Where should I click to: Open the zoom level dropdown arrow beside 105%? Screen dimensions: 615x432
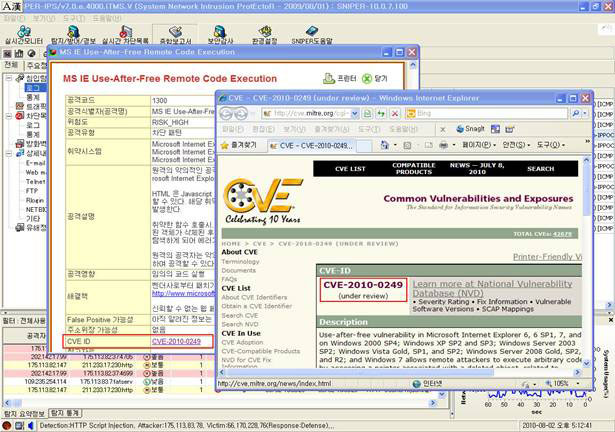click(578, 383)
